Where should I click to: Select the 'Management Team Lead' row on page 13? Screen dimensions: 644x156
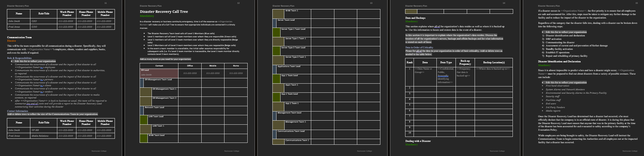pos(326,116)
